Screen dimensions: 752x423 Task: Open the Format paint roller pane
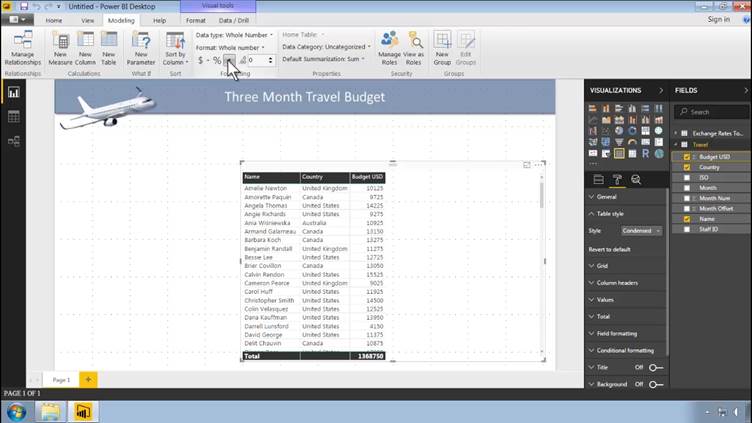[x=617, y=180]
